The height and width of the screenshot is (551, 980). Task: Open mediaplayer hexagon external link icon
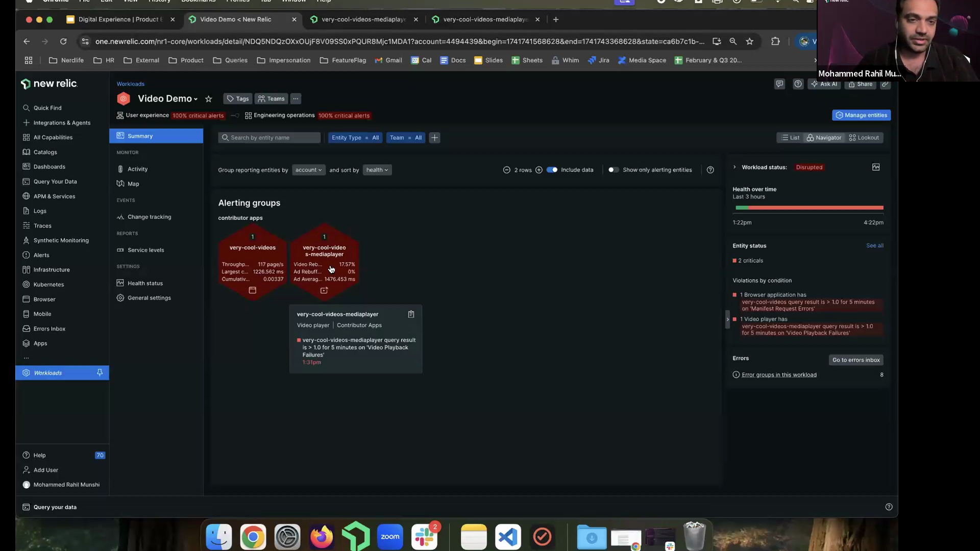pos(324,290)
